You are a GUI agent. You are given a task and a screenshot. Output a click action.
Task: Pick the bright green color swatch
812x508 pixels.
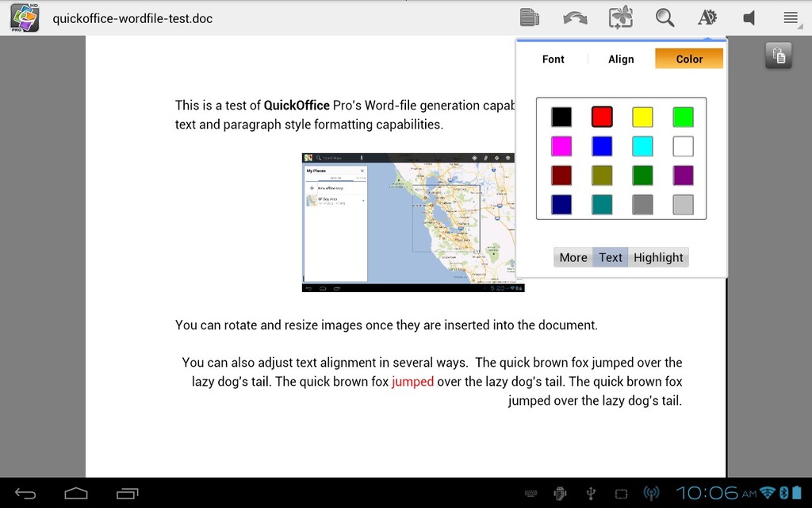click(x=683, y=117)
